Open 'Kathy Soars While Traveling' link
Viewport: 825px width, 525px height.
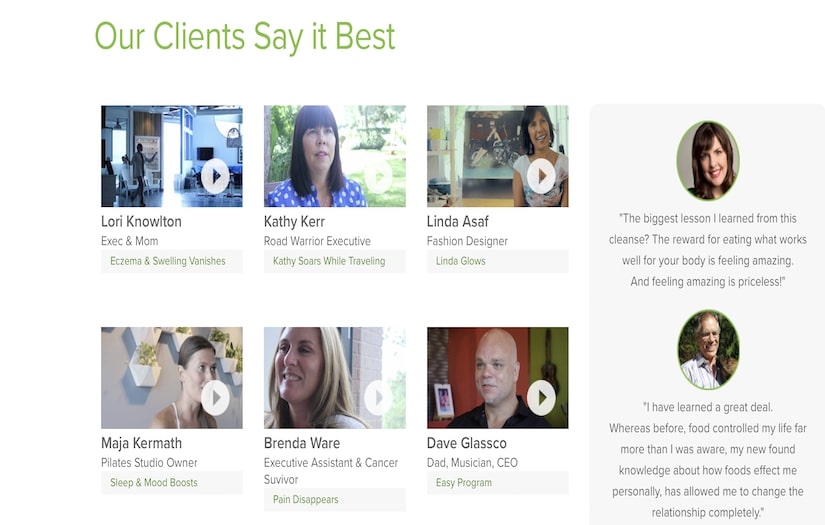coord(329,261)
